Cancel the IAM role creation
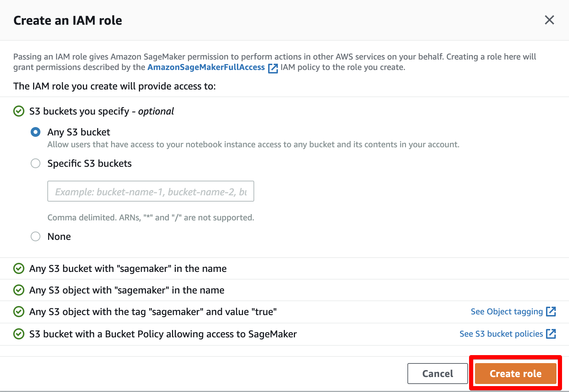This screenshot has height=392, width=569. [x=437, y=374]
